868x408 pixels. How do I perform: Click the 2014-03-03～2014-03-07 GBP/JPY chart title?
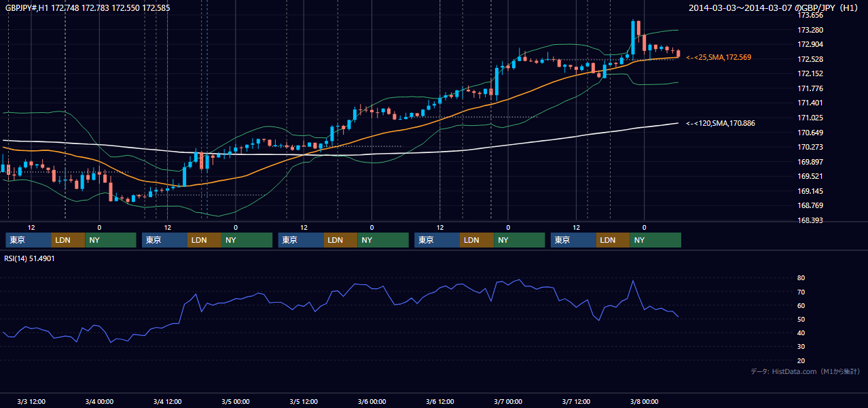point(775,7)
